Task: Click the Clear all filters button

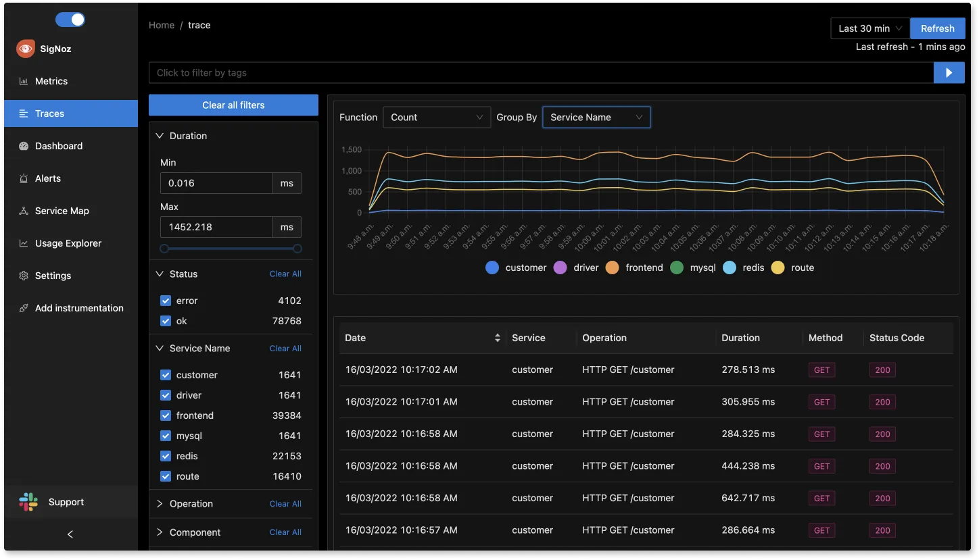Action: point(233,105)
